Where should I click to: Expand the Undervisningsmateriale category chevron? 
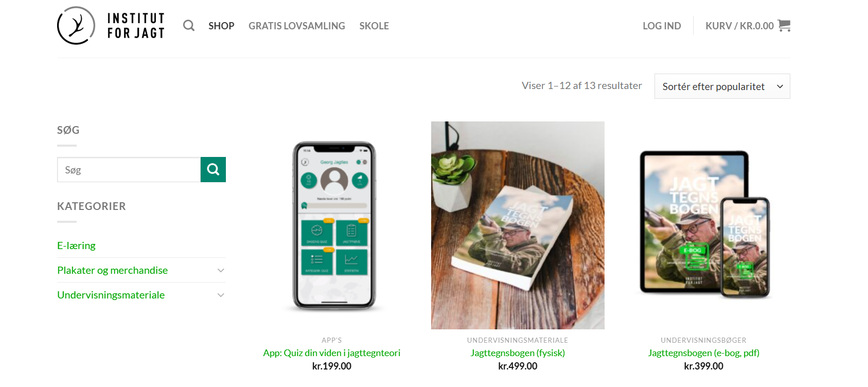(221, 295)
